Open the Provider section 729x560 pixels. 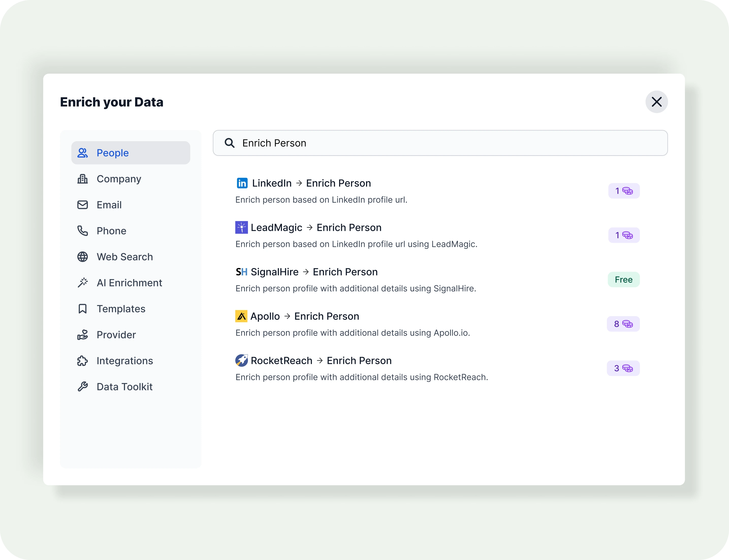coord(116,335)
